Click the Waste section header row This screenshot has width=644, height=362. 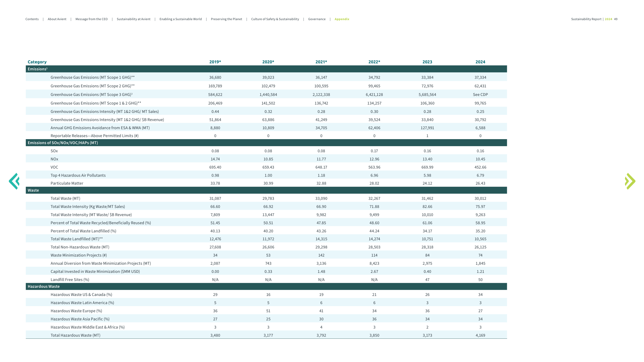tap(266, 190)
